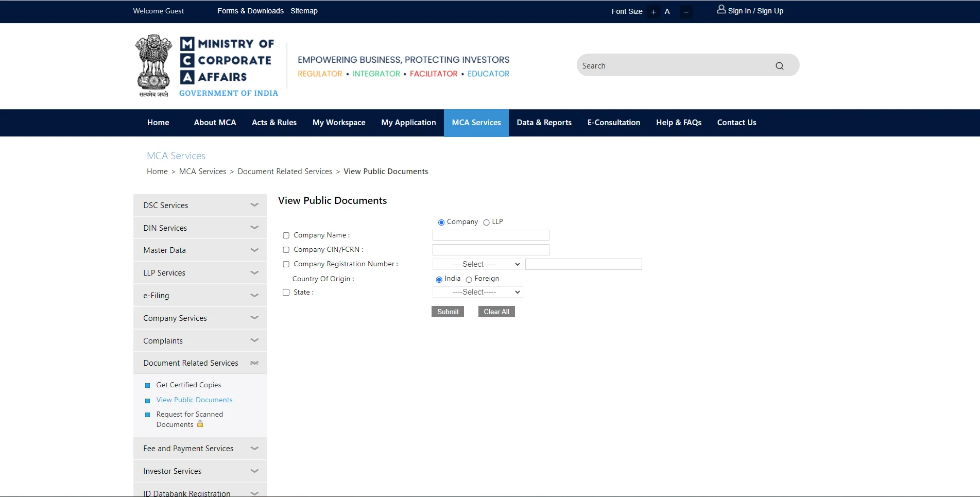Viewport: 980px width, 497px height.
Task: Open the Sitemap link
Action: [x=304, y=11]
